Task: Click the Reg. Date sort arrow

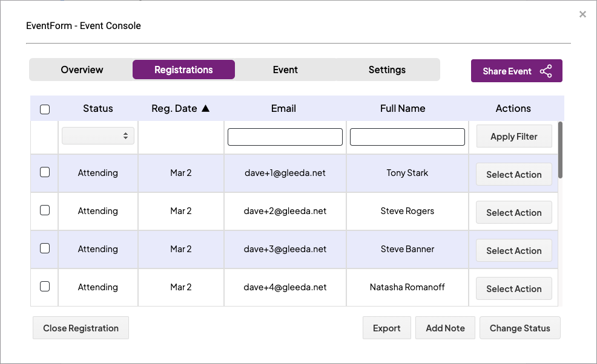Action: (206, 108)
